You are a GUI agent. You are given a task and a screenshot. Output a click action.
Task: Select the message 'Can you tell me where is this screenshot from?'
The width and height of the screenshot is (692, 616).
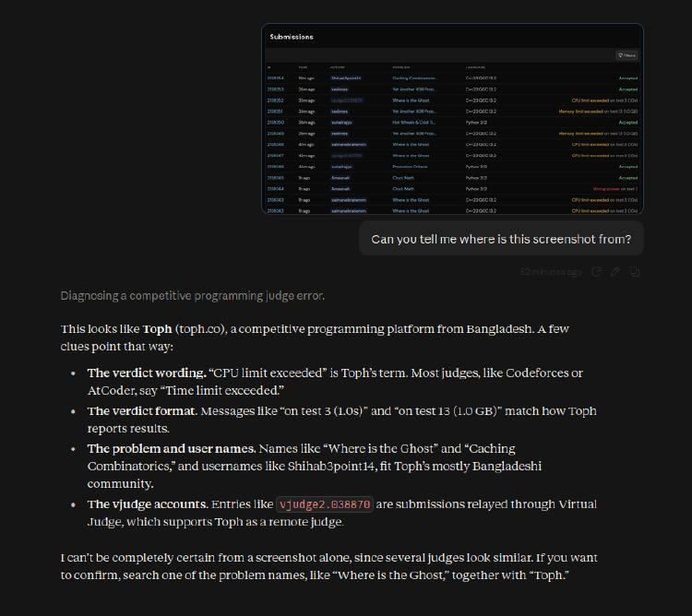tap(501, 239)
